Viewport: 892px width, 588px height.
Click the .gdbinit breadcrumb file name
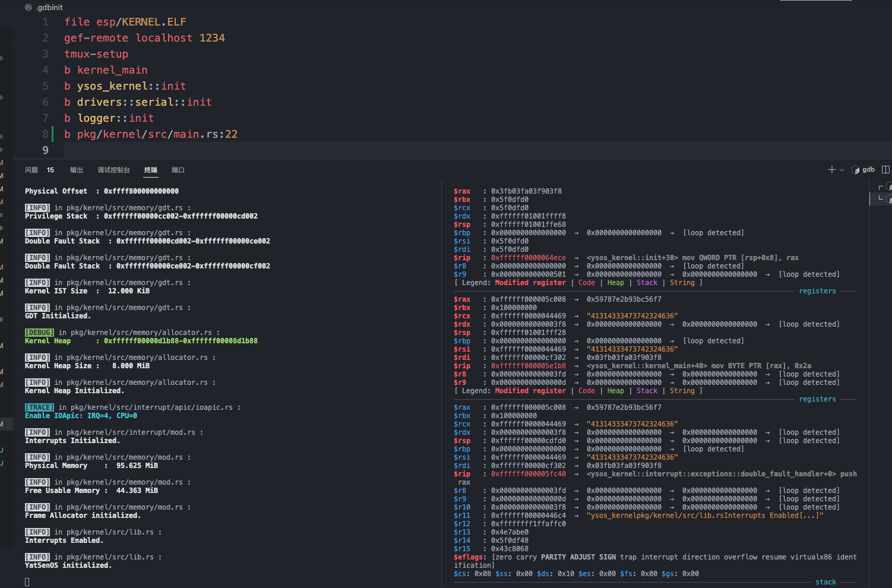point(49,7)
